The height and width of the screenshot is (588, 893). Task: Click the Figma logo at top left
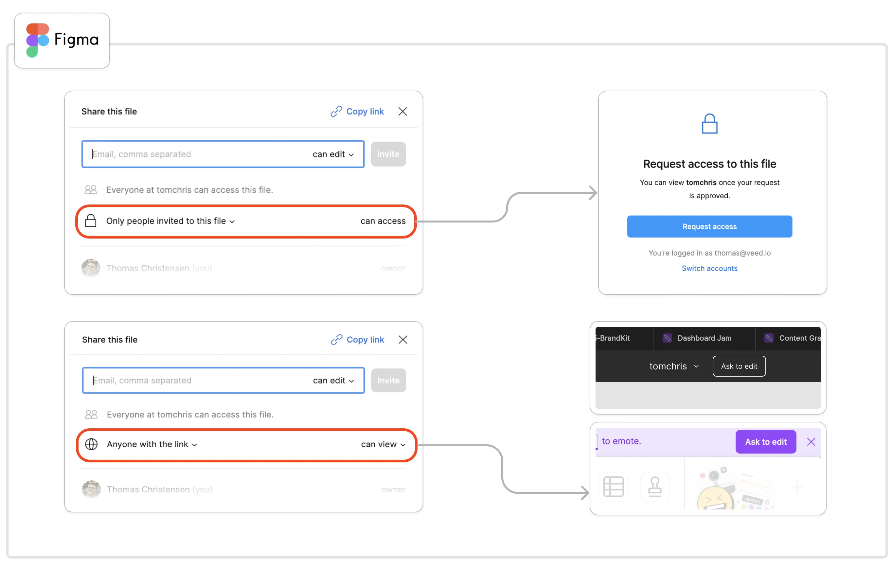[62, 40]
